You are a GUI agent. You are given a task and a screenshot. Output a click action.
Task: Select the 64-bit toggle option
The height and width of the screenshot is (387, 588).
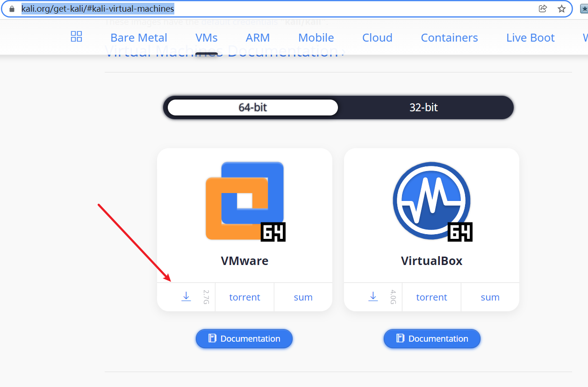tap(252, 107)
